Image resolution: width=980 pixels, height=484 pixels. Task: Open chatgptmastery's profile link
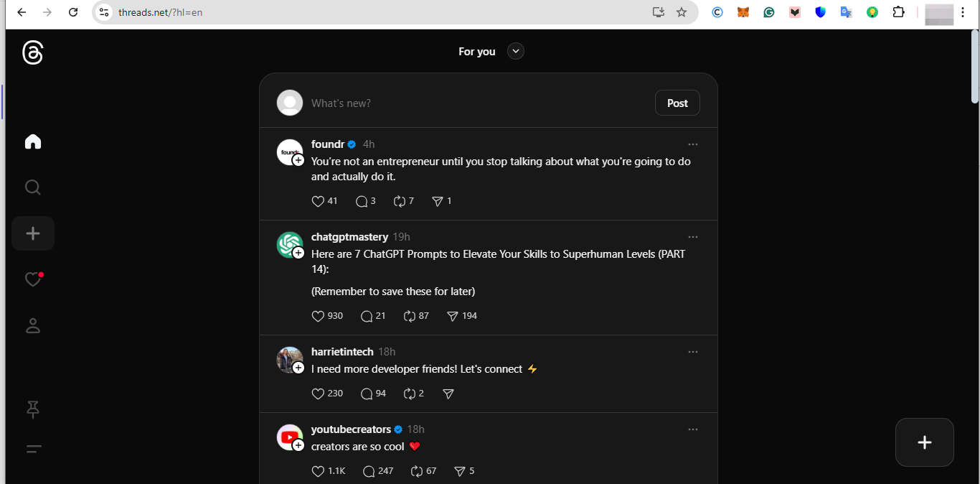pyautogui.click(x=349, y=236)
